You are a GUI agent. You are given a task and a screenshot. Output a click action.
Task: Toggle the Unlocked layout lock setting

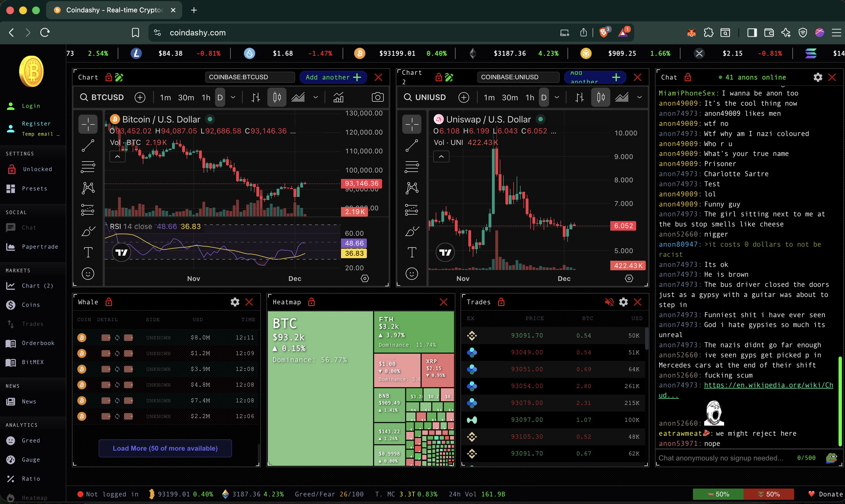coord(37,169)
